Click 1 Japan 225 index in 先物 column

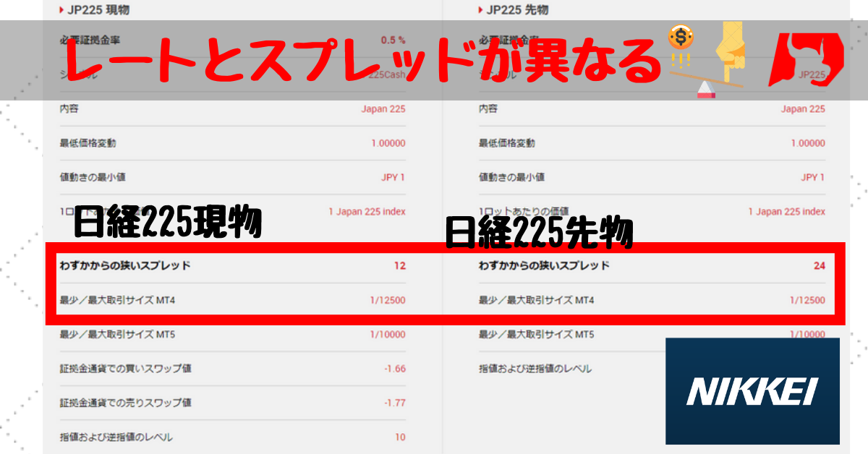[786, 212]
